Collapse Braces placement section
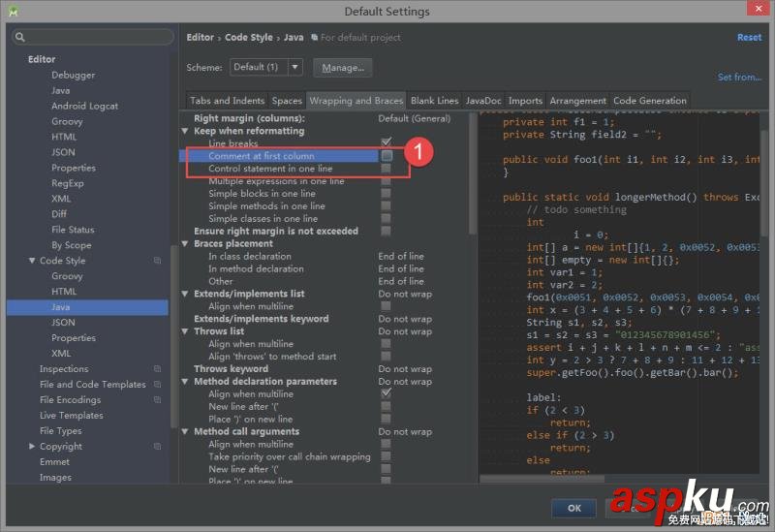This screenshot has width=775, height=532. (185, 244)
